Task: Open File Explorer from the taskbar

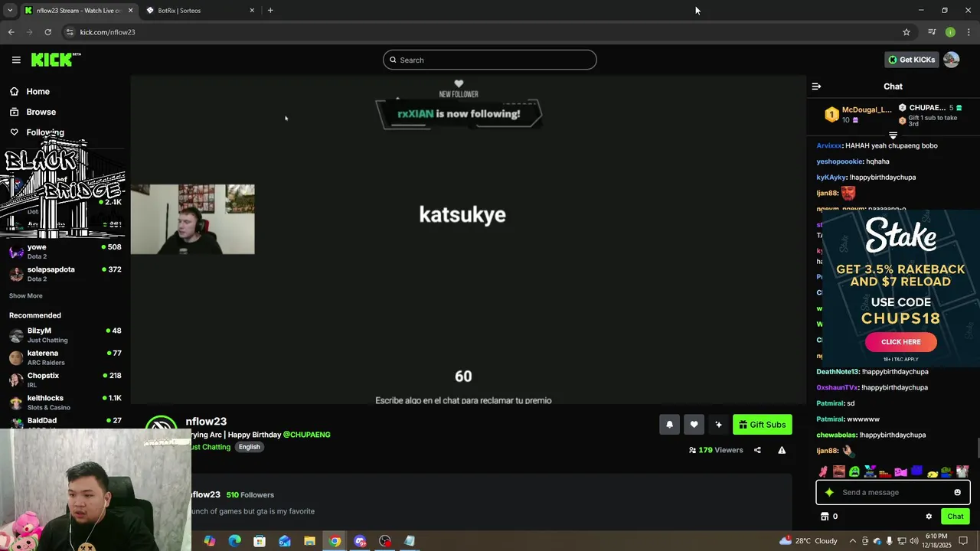Action: [x=309, y=541]
